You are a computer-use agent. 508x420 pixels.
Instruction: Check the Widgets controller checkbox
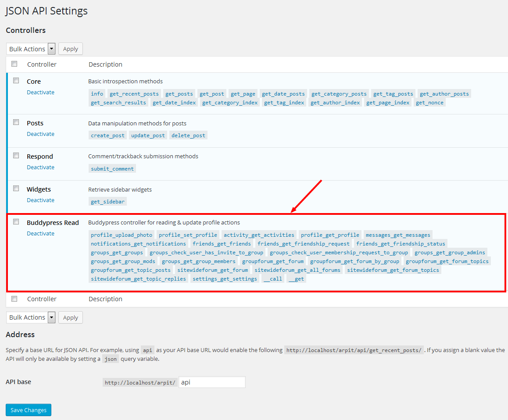click(16, 188)
